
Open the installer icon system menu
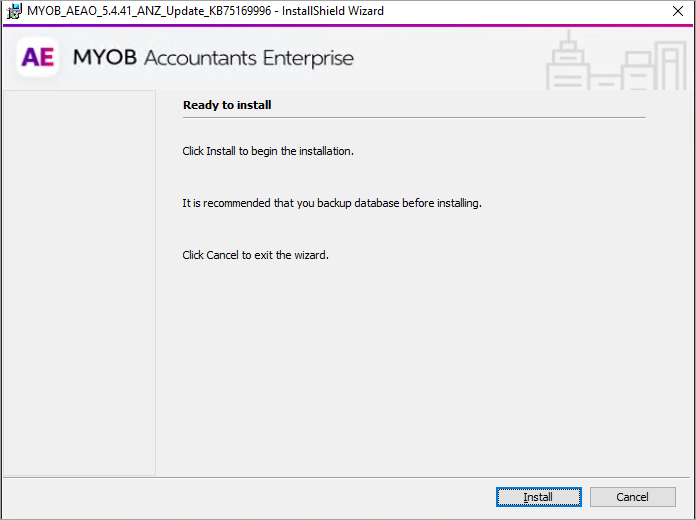[14, 11]
